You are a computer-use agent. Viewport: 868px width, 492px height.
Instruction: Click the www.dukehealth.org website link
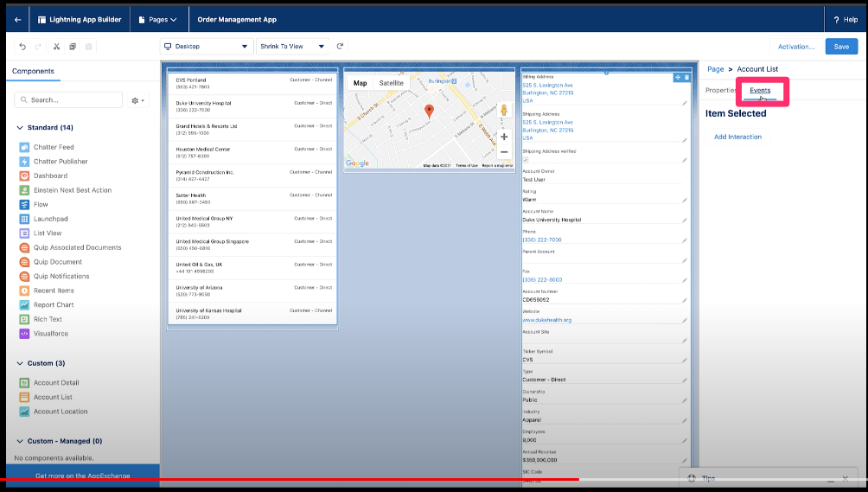(x=547, y=320)
